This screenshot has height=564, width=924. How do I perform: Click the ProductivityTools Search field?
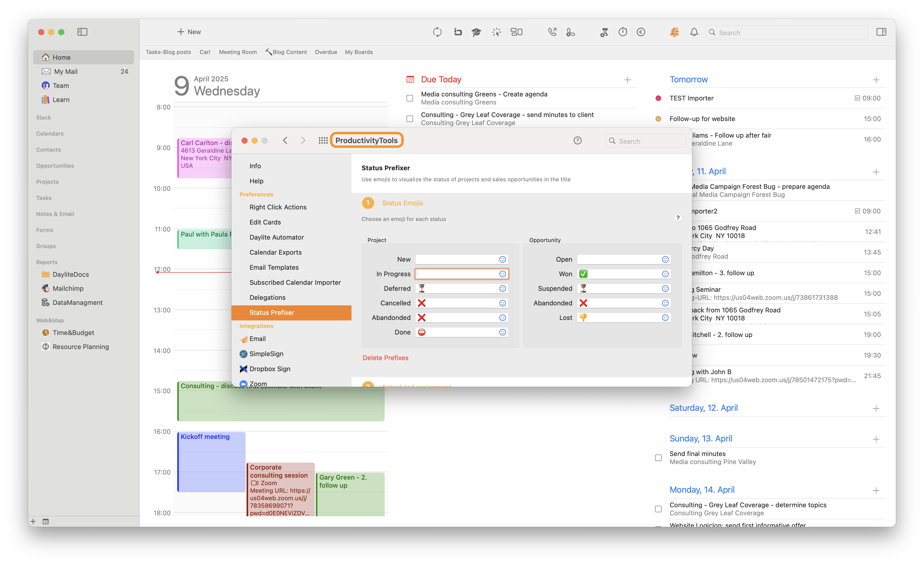(x=646, y=141)
